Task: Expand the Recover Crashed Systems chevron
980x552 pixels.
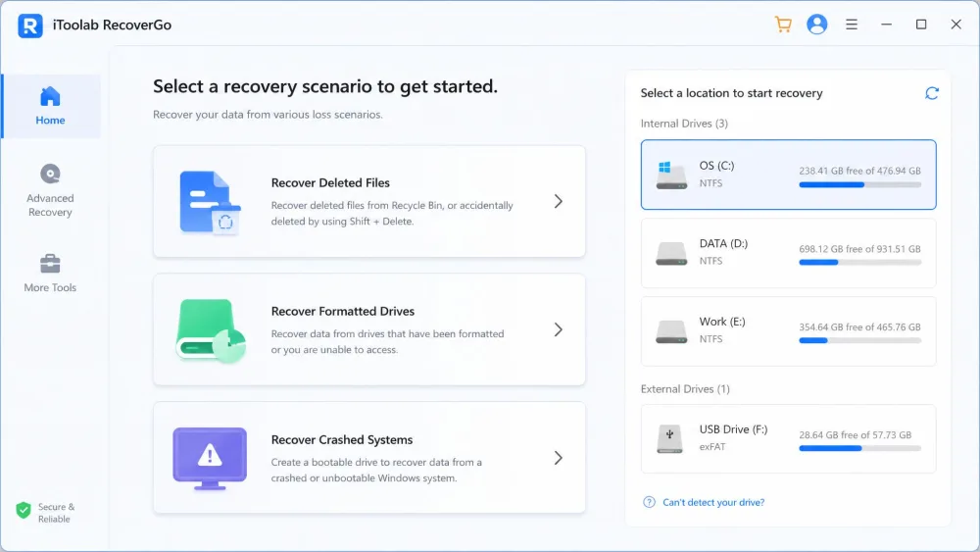Action: point(559,458)
